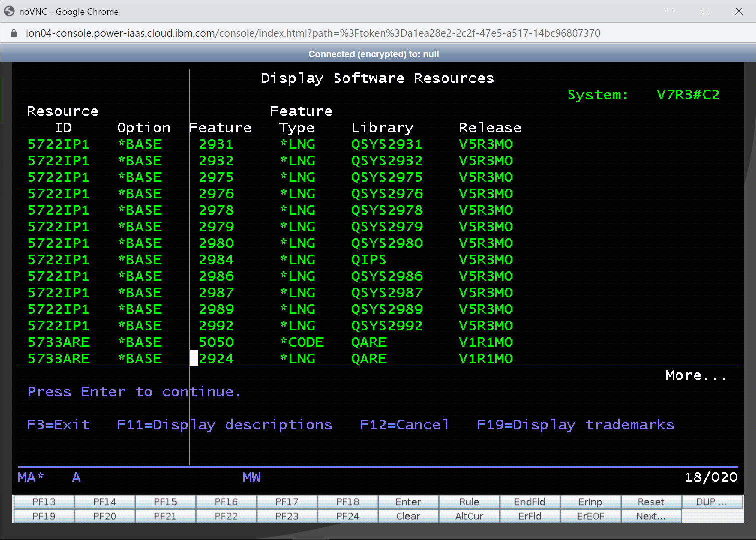Screen dimensions: 756x540
Task: Click the PF15 function key button
Action: click(x=165, y=502)
